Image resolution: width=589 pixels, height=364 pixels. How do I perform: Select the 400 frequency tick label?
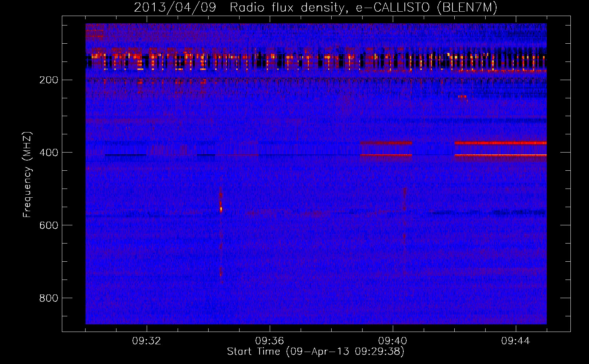(x=49, y=153)
